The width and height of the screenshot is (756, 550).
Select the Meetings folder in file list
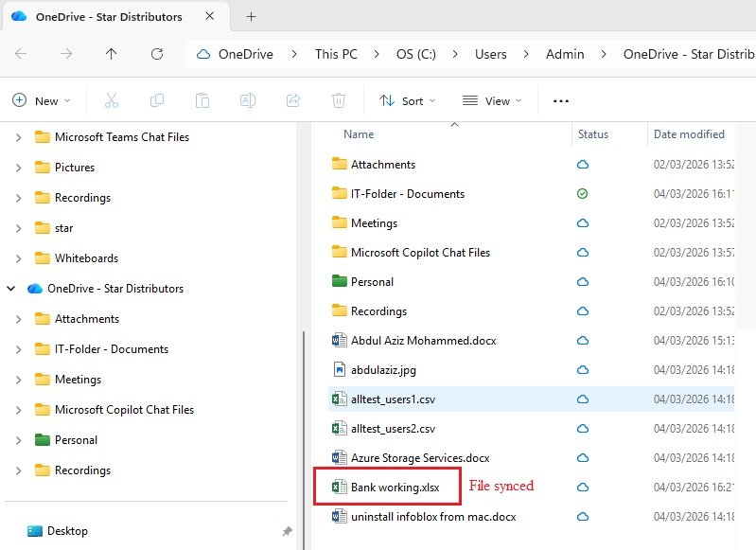pyautogui.click(x=374, y=222)
